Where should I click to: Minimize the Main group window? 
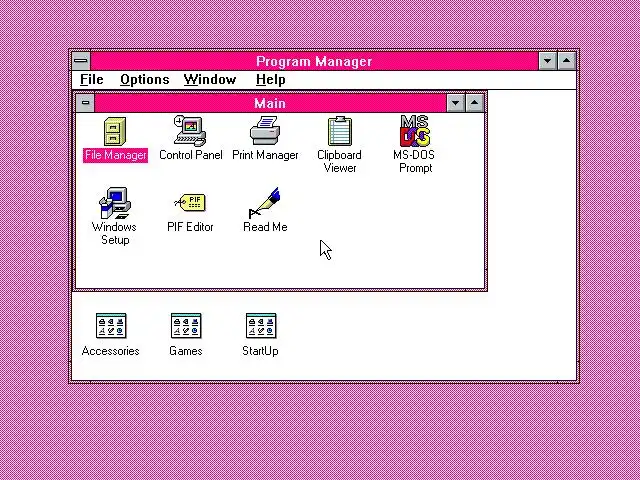coord(456,103)
